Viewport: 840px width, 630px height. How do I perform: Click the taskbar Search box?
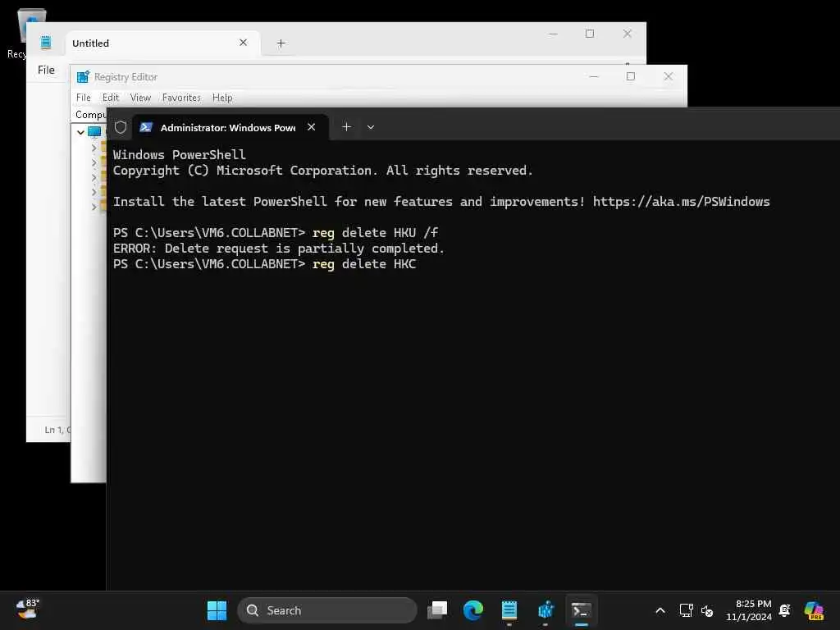point(326,610)
